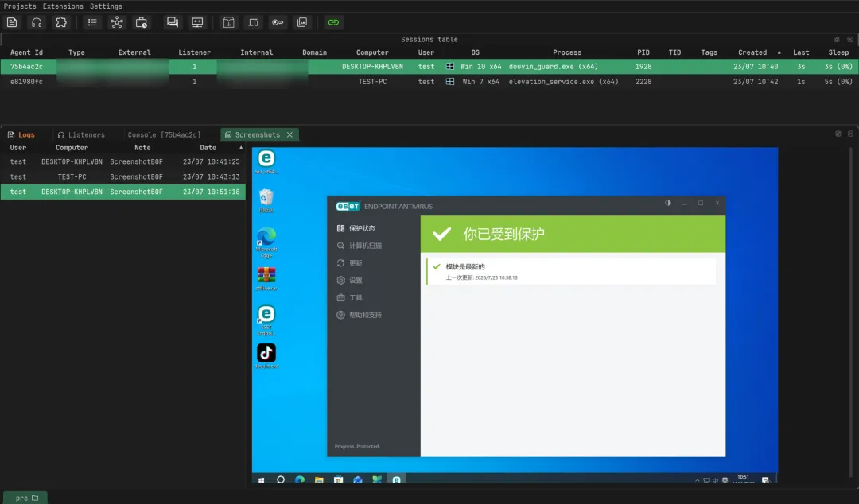The height and width of the screenshot is (504, 859).
Task: Click created time 23/07 10:42
Action: point(756,82)
